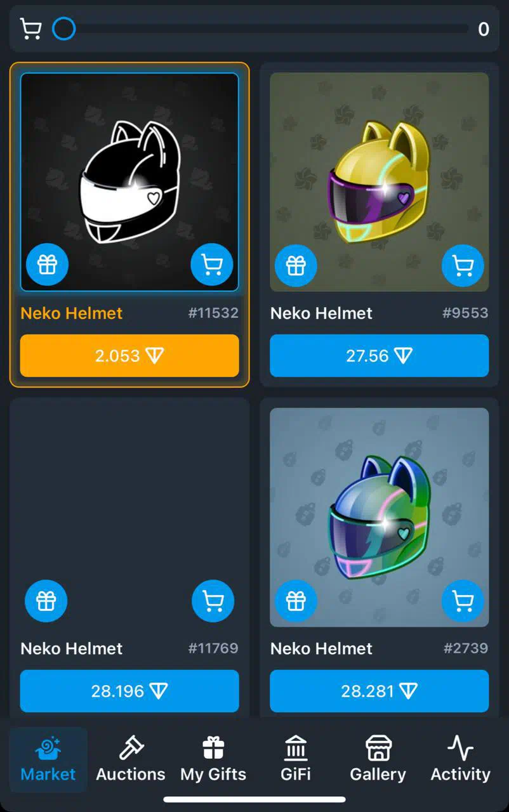
Task: Open the Auctions tab
Action: pyautogui.click(x=131, y=759)
